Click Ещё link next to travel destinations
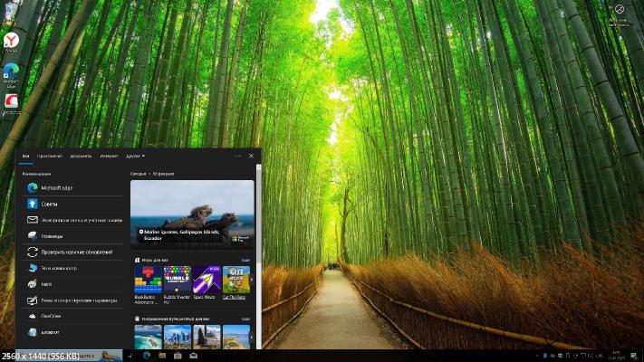Screen dimensions: 644x362 [x=245, y=319]
